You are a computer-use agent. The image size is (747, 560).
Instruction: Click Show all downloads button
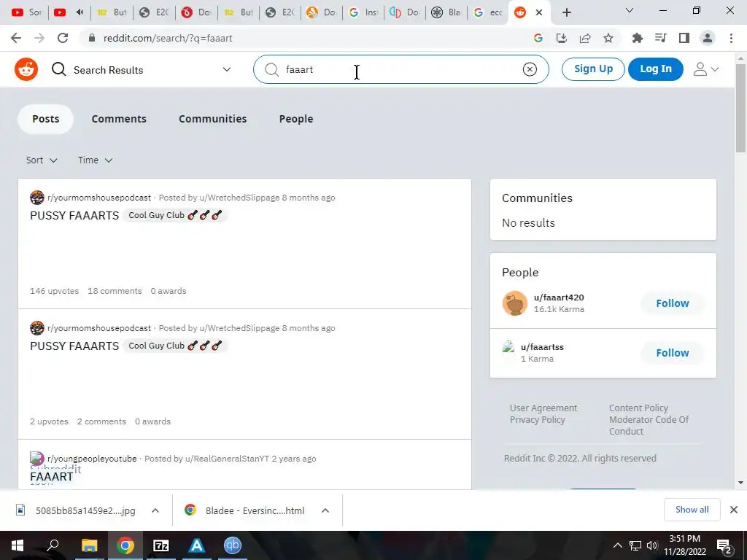tap(692, 510)
